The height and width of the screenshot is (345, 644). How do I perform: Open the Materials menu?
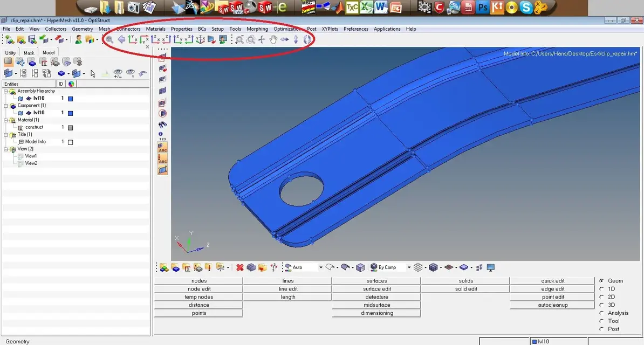click(156, 29)
